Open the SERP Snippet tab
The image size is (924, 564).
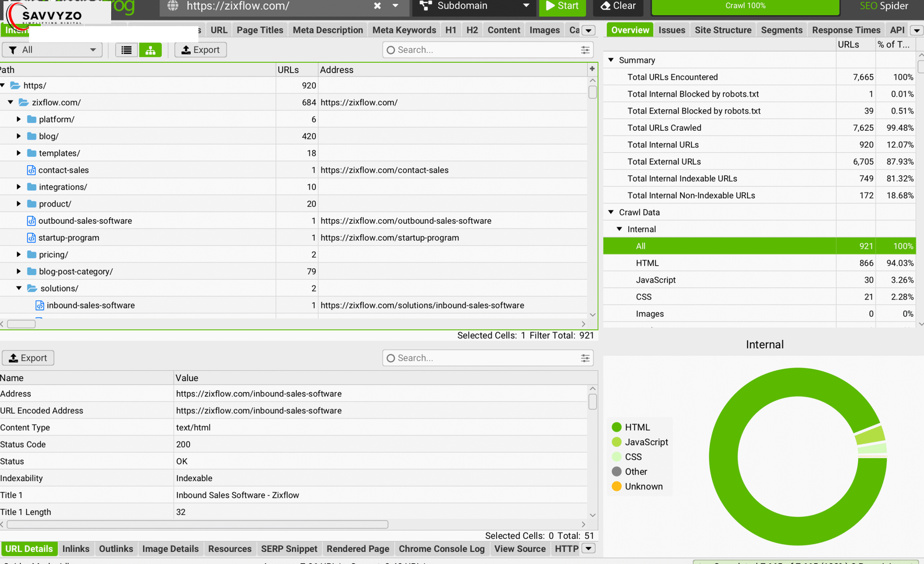(x=289, y=548)
